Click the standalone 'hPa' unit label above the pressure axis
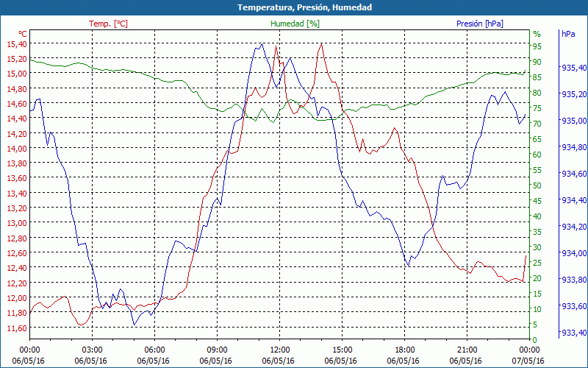 click(568, 33)
